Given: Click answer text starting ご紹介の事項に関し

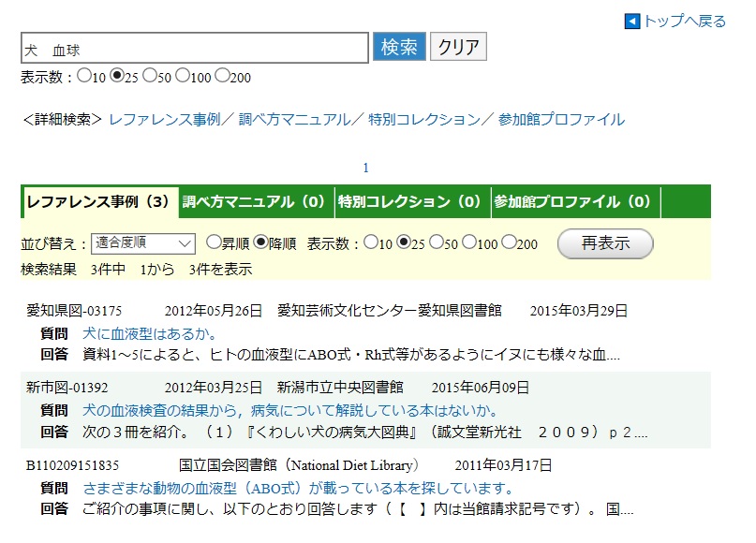Looking at the screenshot, I should tap(358, 509).
